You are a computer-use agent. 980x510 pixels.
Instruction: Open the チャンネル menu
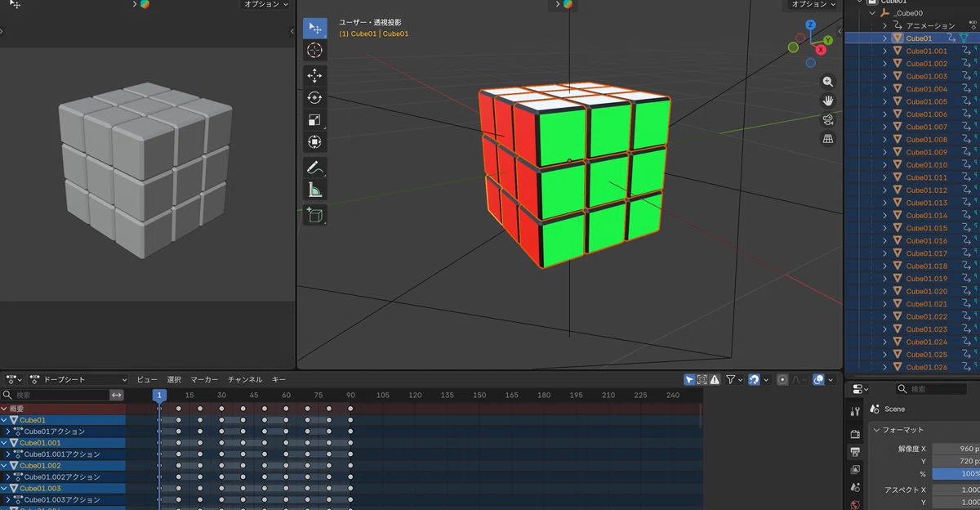pos(245,379)
